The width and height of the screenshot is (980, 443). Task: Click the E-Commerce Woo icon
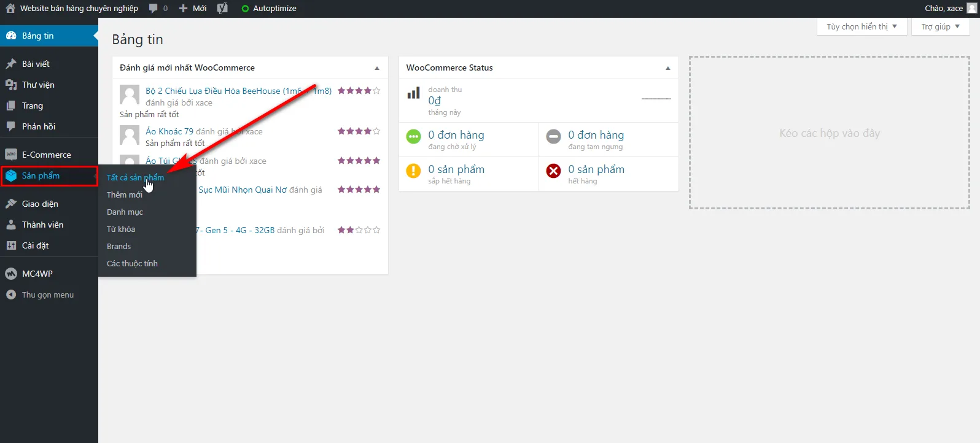(11, 155)
